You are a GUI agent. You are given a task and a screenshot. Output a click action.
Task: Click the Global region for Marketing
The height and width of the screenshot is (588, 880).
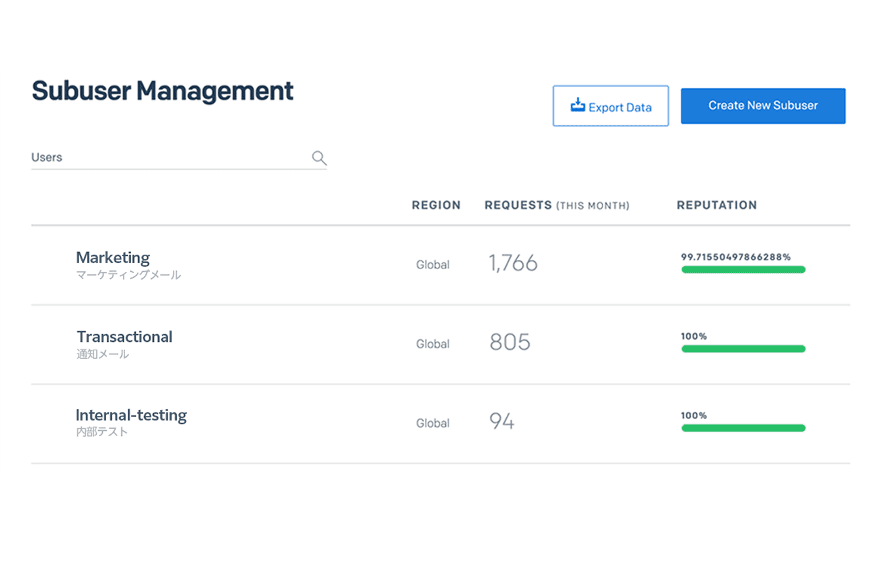(x=433, y=265)
